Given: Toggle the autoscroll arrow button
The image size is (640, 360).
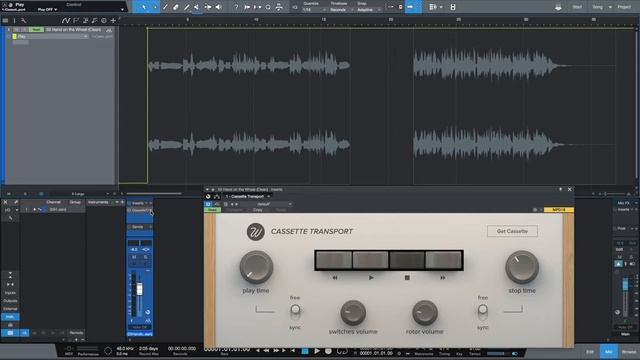Looking at the screenshot, I should [410, 7].
